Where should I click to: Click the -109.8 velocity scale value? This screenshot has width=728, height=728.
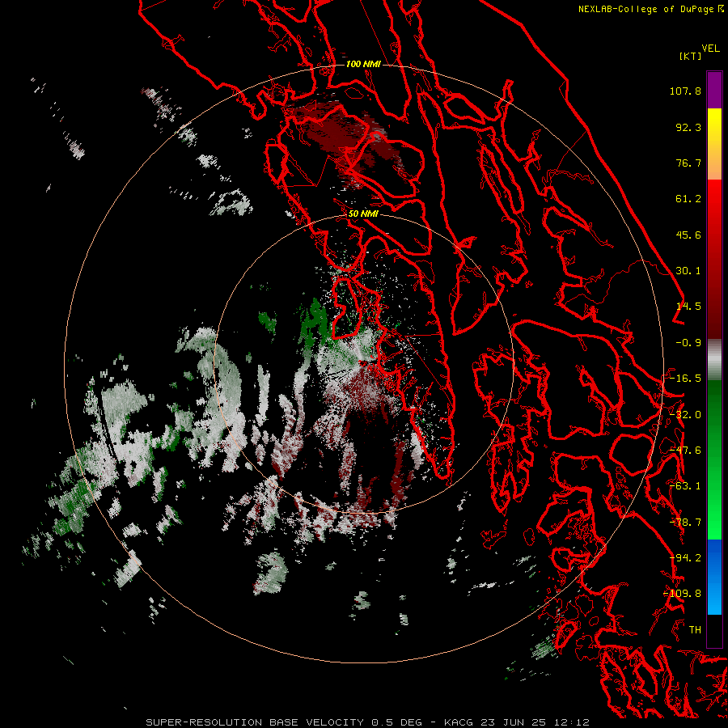click(x=683, y=594)
